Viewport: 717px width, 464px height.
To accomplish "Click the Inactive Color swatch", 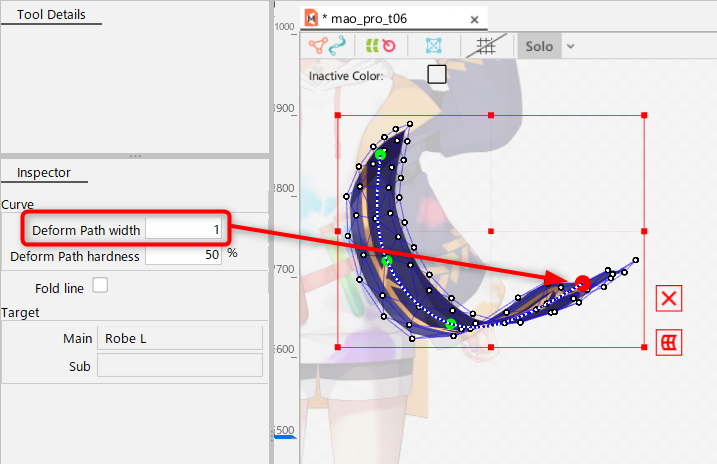I will click(x=436, y=74).
